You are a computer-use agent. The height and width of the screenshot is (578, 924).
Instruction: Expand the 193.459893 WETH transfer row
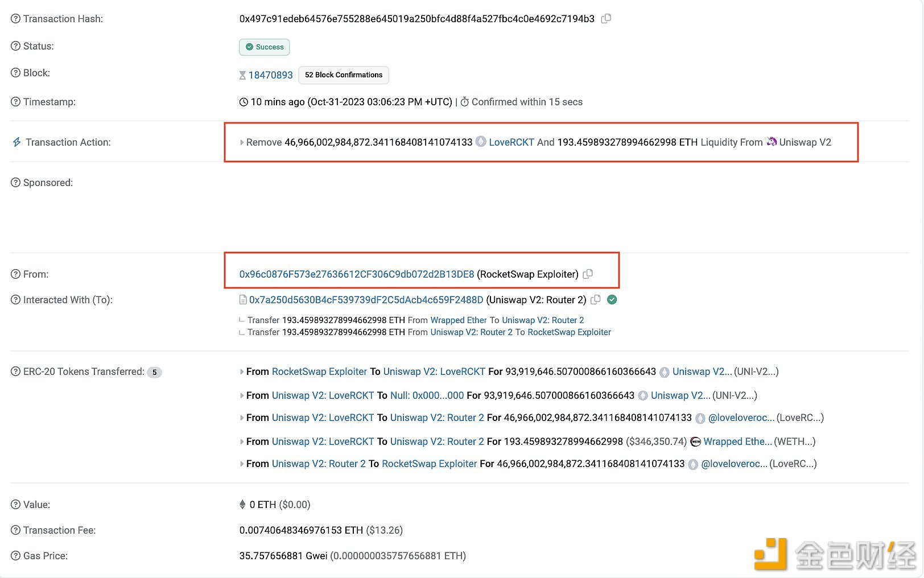(x=242, y=441)
